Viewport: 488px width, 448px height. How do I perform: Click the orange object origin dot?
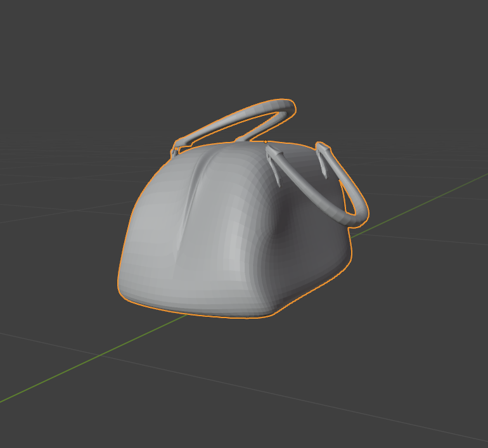point(266,142)
